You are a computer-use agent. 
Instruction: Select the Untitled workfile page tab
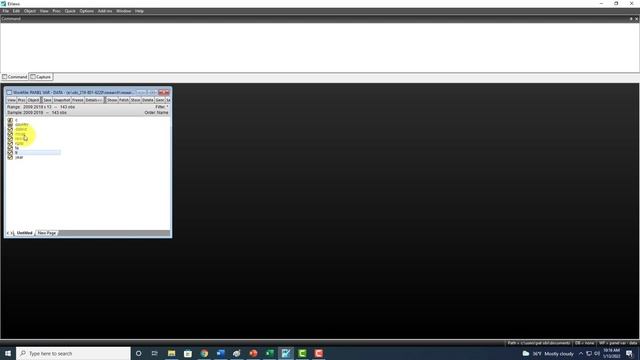(24, 233)
